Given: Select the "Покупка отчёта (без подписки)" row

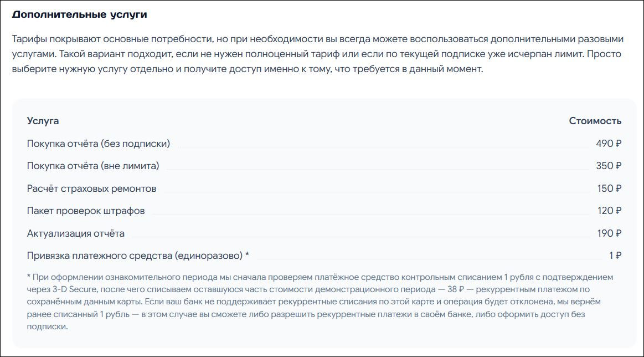Looking at the screenshot, I should 324,144.
